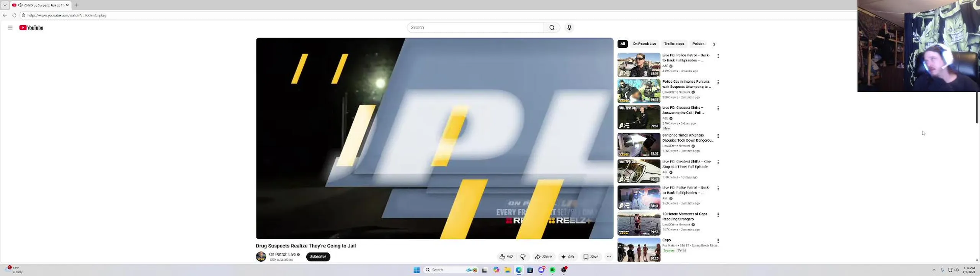The image size is (980, 276).
Task: Open title 10 Heroic Moments of Cops Rescuing Strangers
Action: [x=685, y=217]
